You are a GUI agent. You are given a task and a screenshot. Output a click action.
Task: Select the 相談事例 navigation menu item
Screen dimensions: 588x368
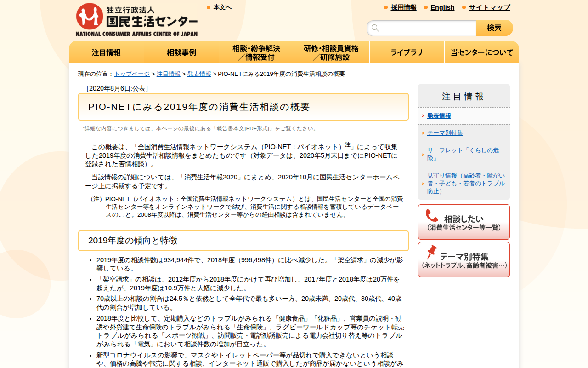[x=181, y=52]
